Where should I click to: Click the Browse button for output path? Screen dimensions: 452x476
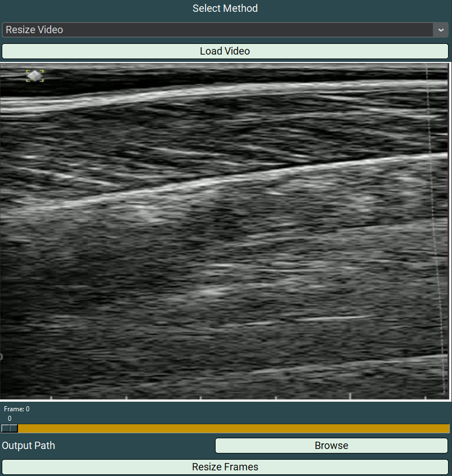coord(331,446)
